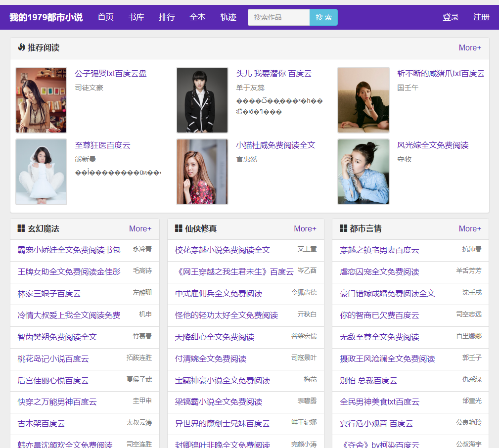Open 后宫佳丽心悦百度云
499x448 pixels.
pos(53,381)
